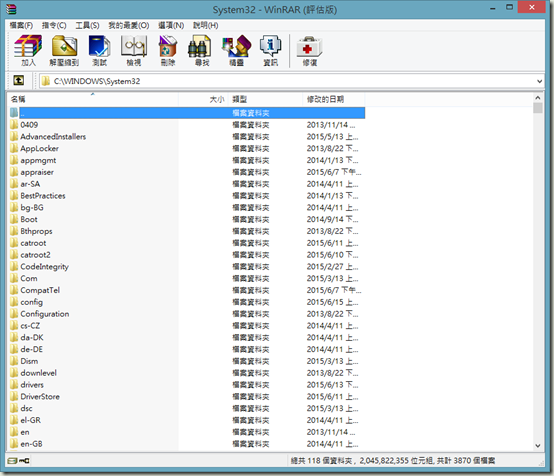Click the Repair (修復) first-aid icon

click(309, 46)
